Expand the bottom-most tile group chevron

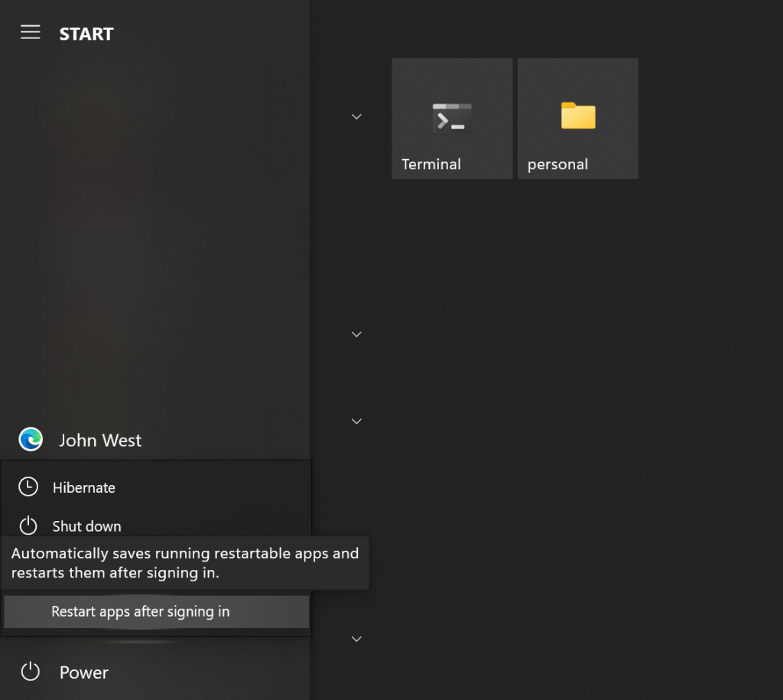(356, 639)
